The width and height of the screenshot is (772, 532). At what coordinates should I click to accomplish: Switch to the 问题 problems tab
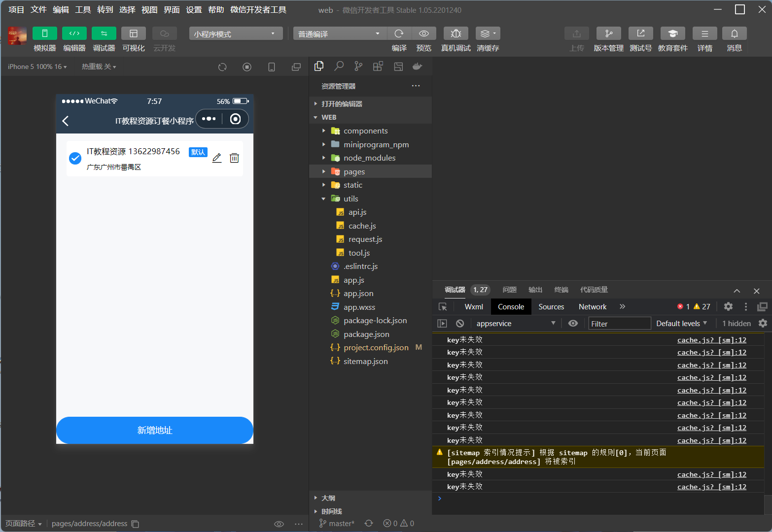point(509,290)
